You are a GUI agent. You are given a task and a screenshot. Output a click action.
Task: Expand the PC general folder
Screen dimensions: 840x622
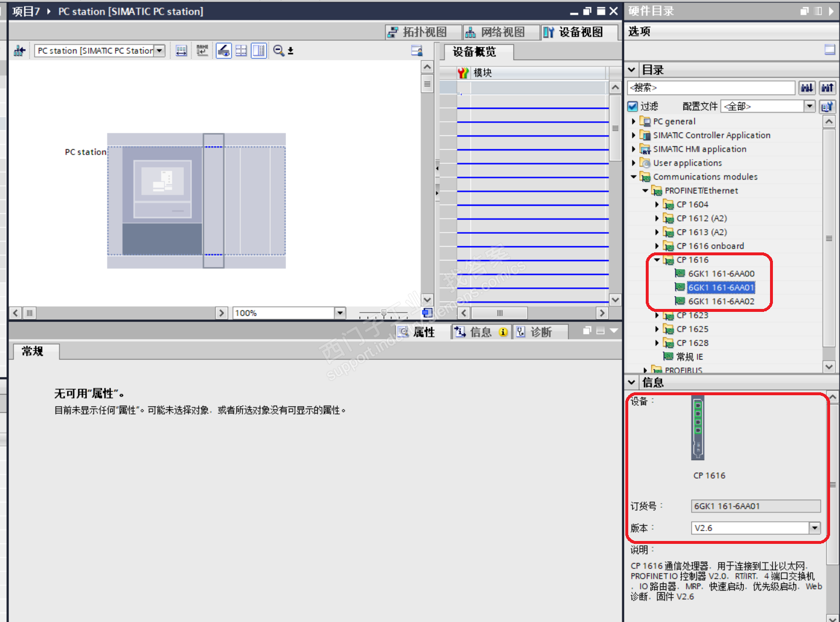pos(633,121)
